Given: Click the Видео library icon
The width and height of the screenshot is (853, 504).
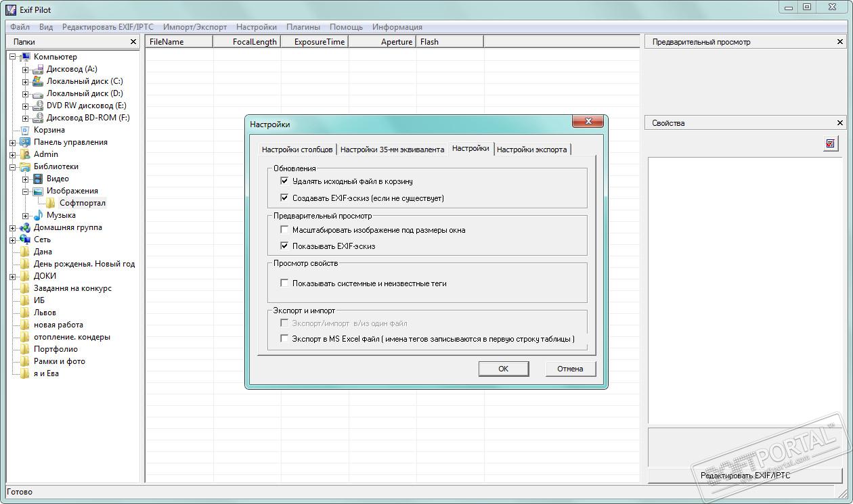Looking at the screenshot, I should coord(38,179).
